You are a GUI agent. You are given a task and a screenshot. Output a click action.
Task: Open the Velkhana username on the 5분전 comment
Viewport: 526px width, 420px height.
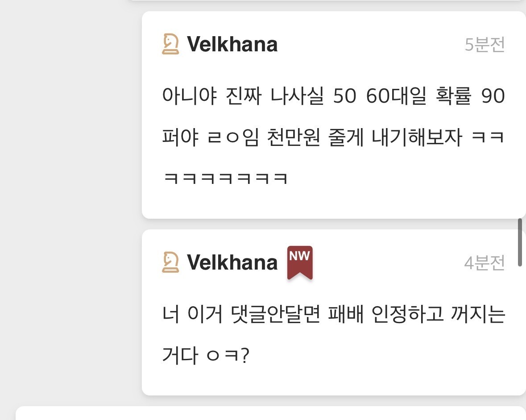coord(232,44)
